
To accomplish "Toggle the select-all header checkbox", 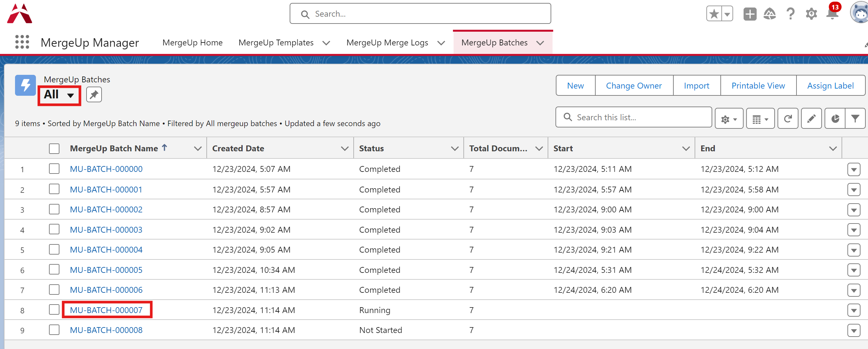I will click(54, 149).
